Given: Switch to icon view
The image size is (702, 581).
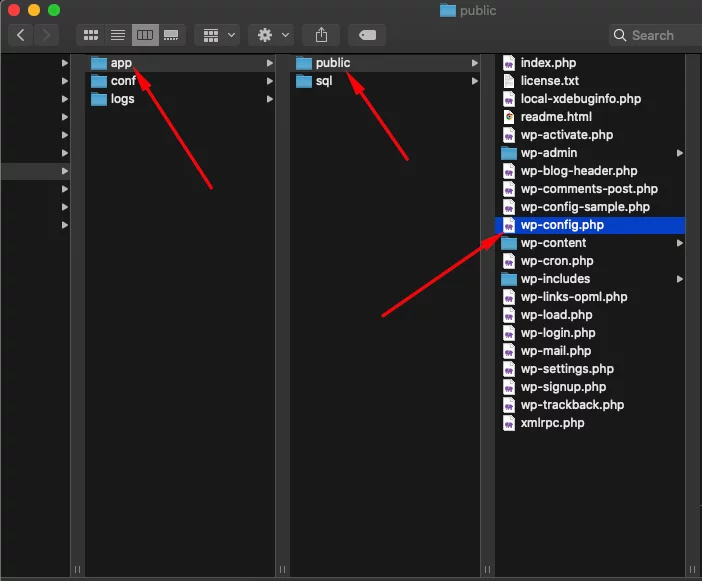Looking at the screenshot, I should click(91, 35).
